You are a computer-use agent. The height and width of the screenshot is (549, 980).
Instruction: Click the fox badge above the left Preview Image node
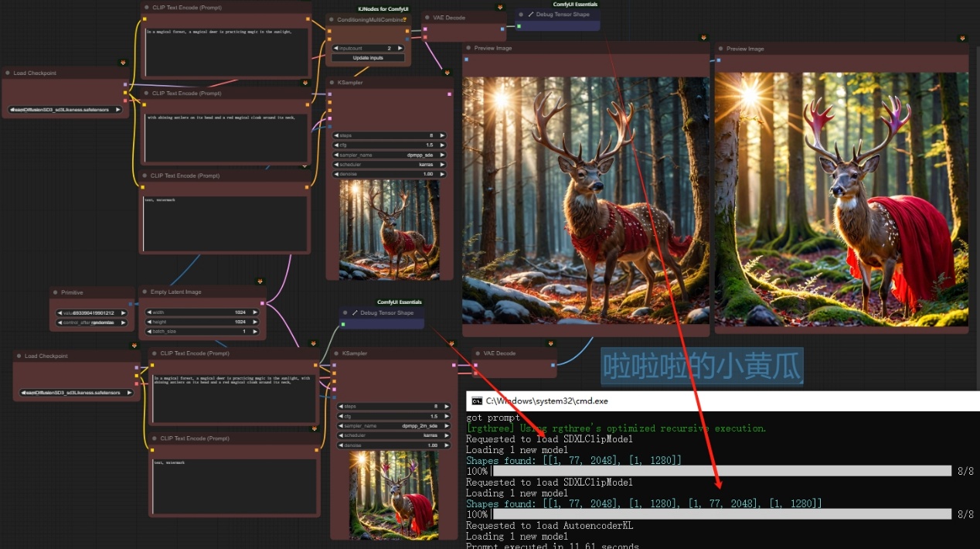click(703, 37)
